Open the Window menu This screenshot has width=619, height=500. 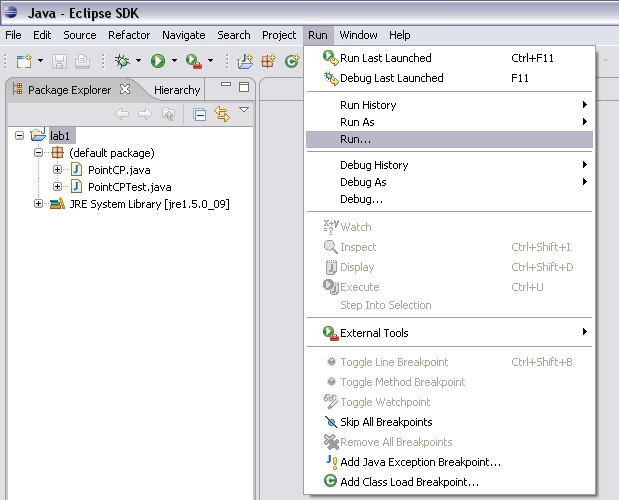358,35
